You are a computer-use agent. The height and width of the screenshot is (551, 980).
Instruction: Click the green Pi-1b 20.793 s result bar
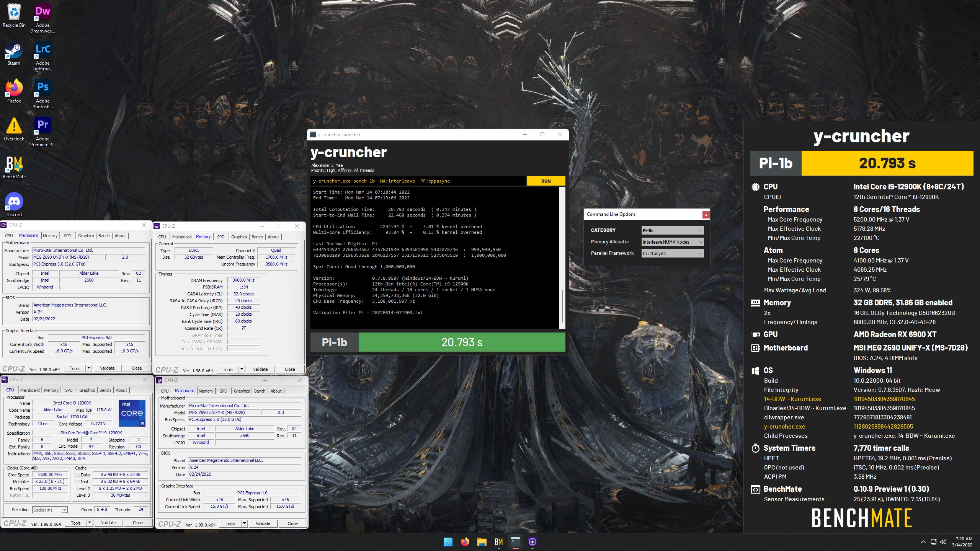click(x=462, y=342)
